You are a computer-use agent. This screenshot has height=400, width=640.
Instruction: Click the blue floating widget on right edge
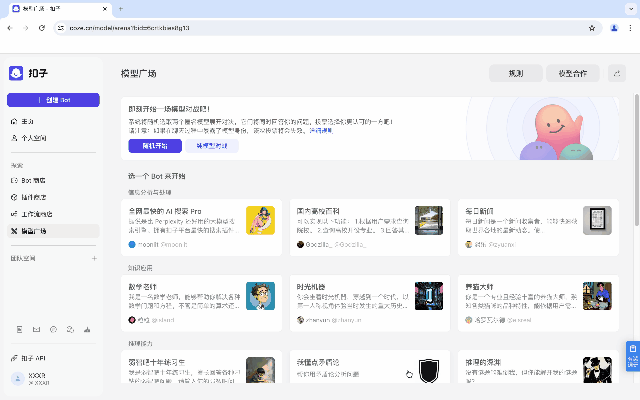632,355
